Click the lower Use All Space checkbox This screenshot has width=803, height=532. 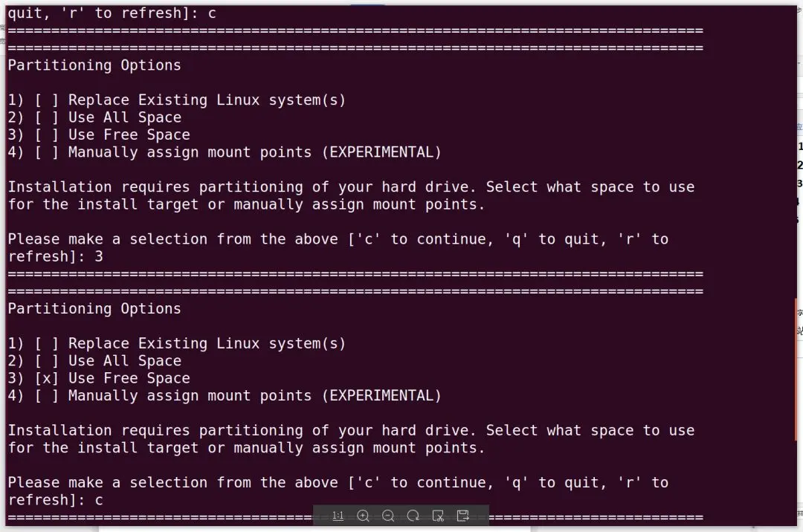click(x=46, y=361)
